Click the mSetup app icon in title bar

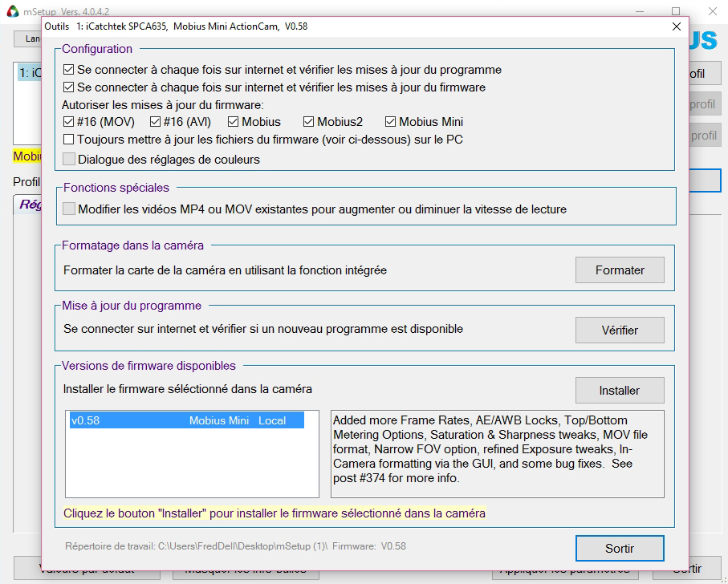pos(13,11)
